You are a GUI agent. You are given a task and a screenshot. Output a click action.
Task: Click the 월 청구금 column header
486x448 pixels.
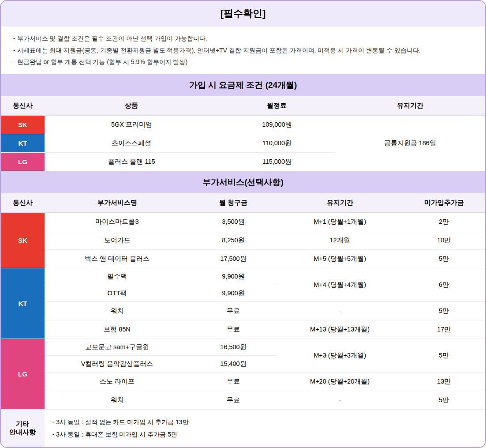click(x=233, y=203)
